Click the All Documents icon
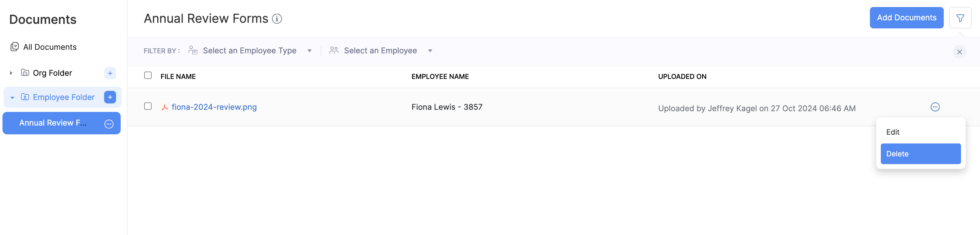980x235 pixels. point(14,47)
